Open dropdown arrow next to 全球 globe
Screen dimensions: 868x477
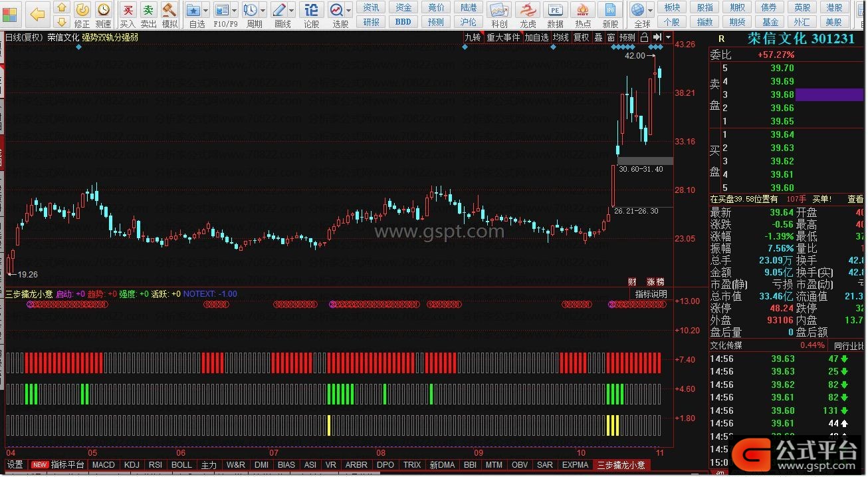coord(650,11)
